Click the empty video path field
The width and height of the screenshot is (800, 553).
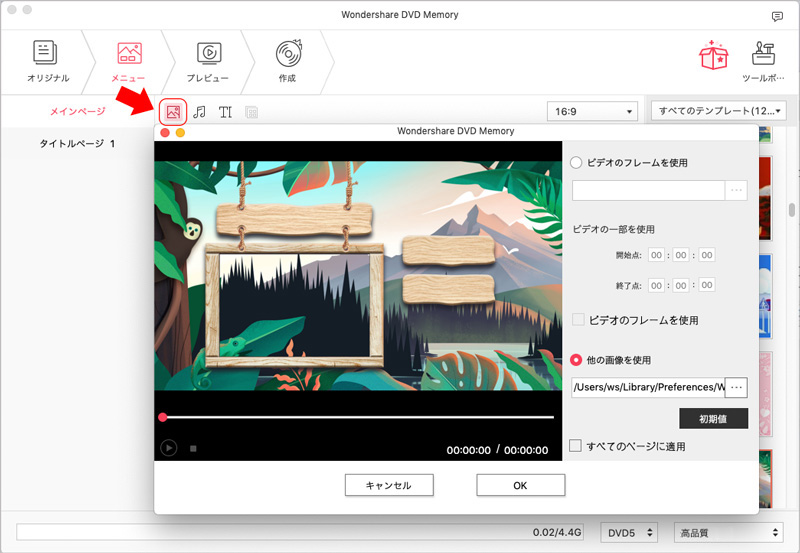[648, 190]
